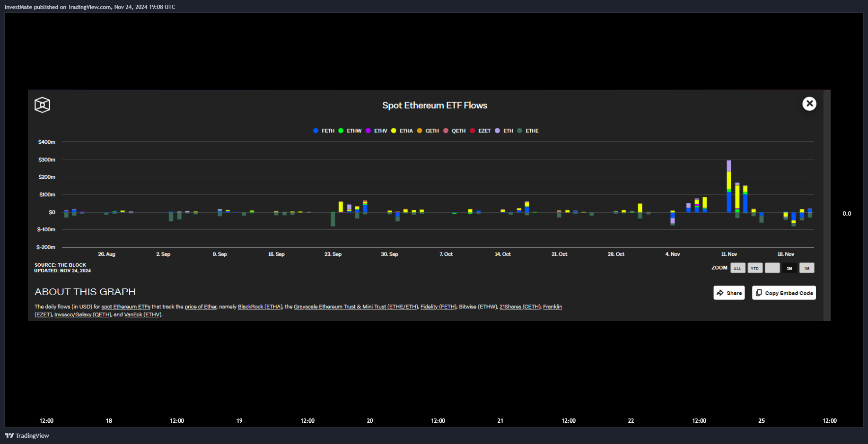Screen dimensions: 868x444
Task: Open the Invesco/Galaxy (QETH) link
Action: (83, 314)
